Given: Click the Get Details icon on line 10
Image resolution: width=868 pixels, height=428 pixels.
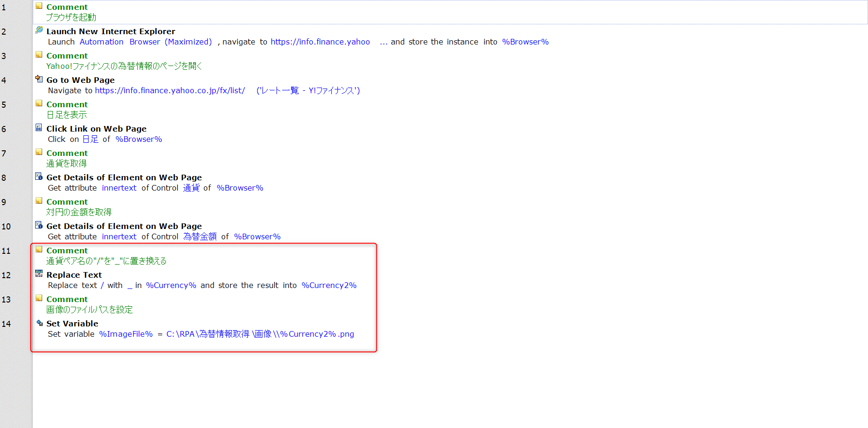Looking at the screenshot, I should click(x=39, y=225).
